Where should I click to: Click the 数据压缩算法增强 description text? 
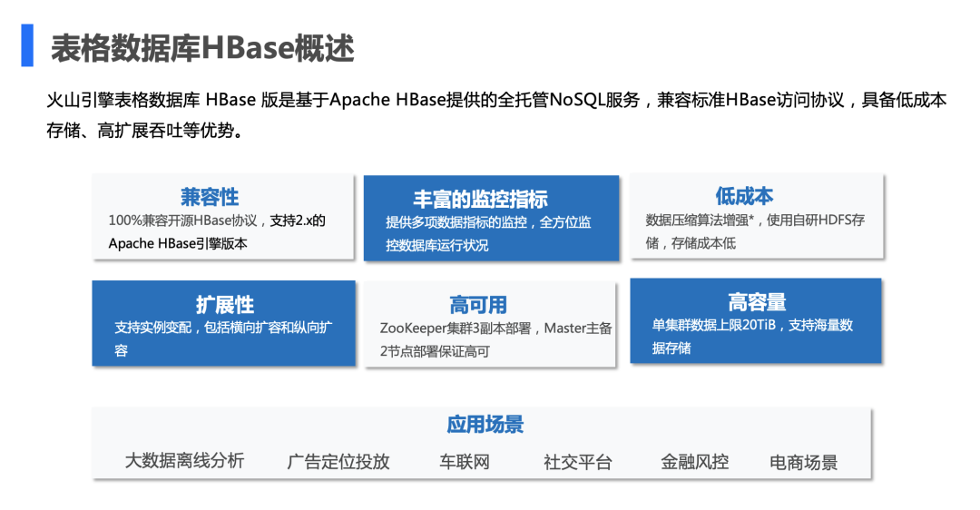(x=700, y=220)
